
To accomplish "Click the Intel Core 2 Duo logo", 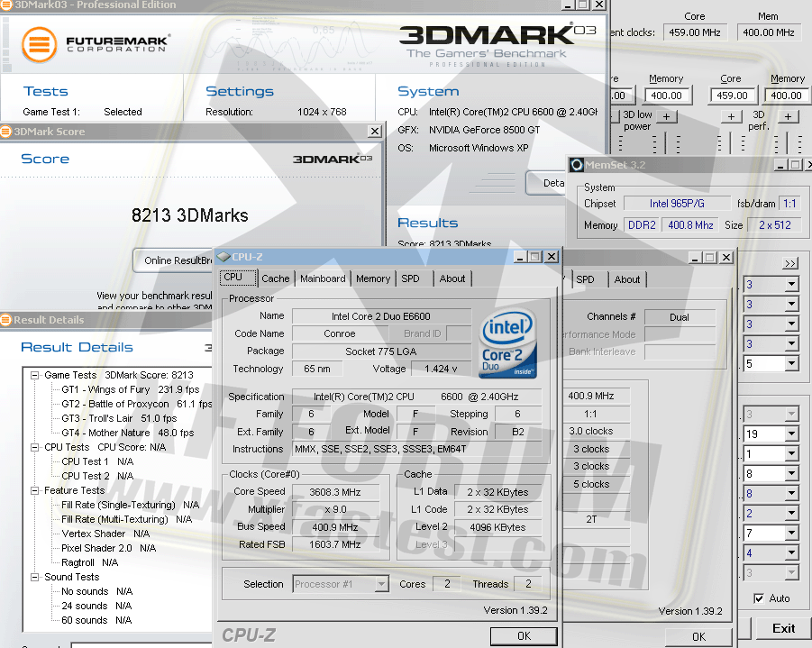I will coord(508,343).
